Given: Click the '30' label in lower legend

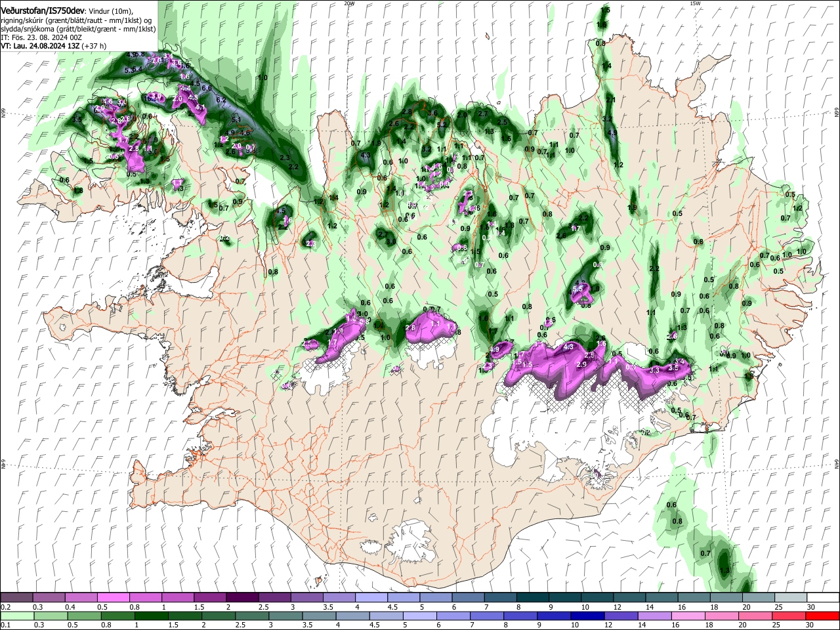Looking at the screenshot, I should click(x=811, y=625).
